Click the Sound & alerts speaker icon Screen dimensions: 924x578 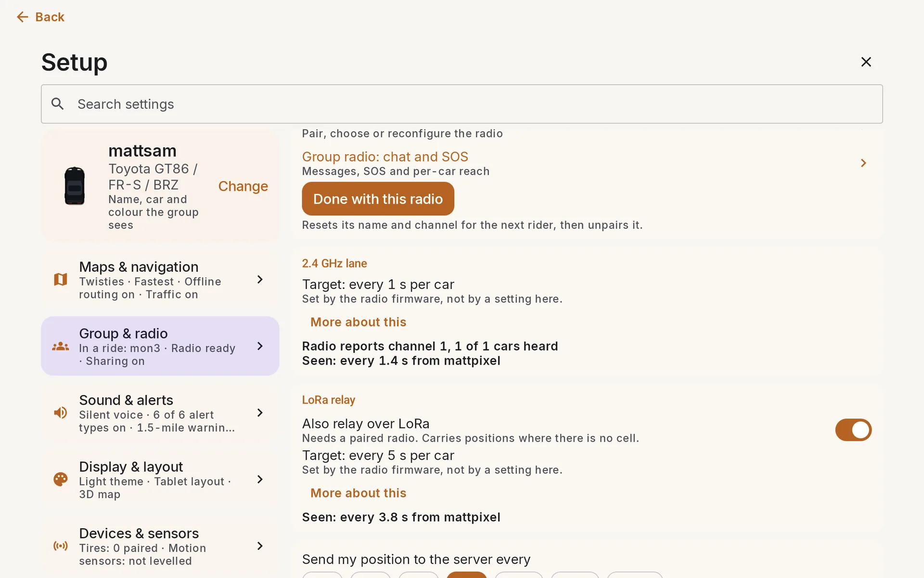(x=61, y=413)
